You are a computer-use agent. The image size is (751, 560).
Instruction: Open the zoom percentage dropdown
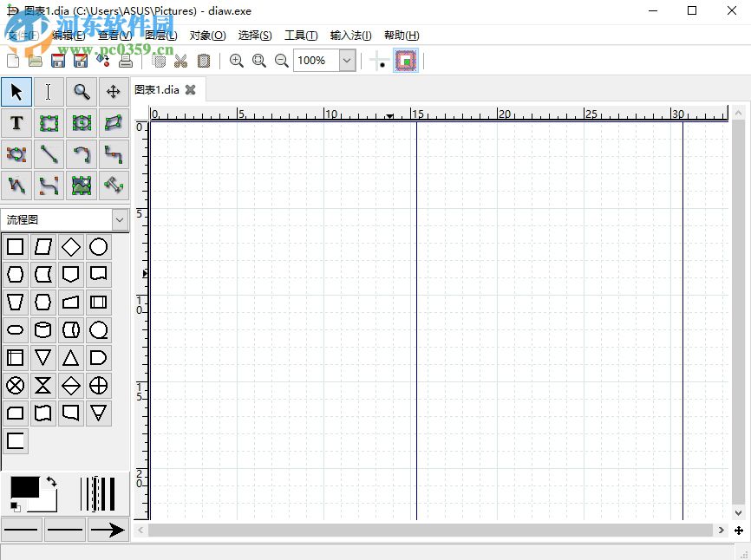[346, 60]
